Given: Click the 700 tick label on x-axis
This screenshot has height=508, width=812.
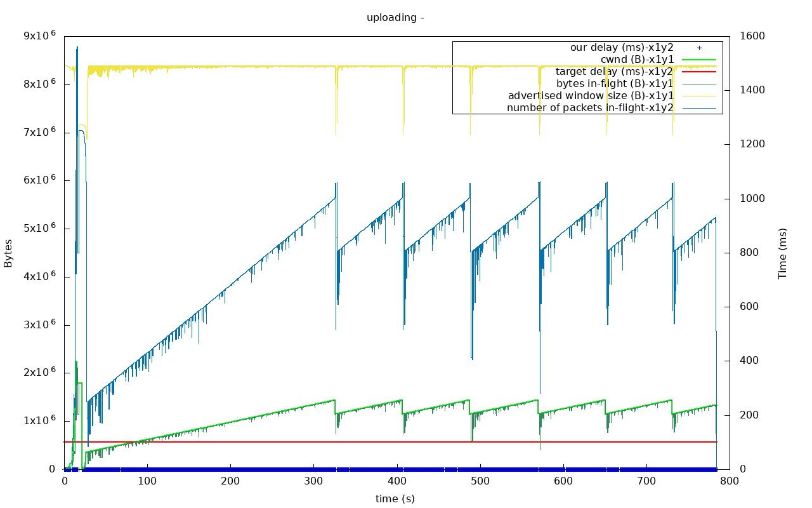Looking at the screenshot, I should [646, 481].
